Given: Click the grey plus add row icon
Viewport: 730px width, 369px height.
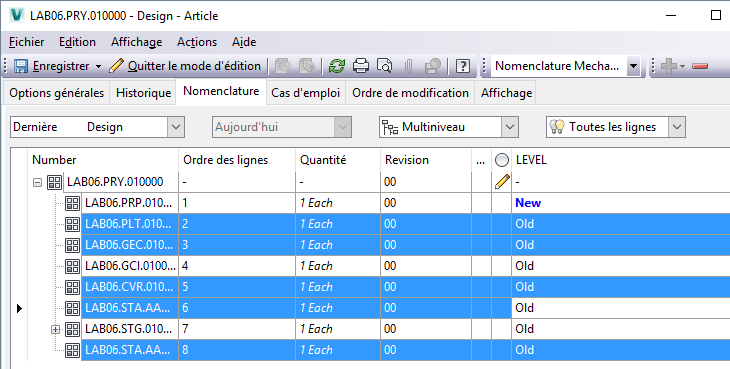Looking at the screenshot, I should pos(669,66).
